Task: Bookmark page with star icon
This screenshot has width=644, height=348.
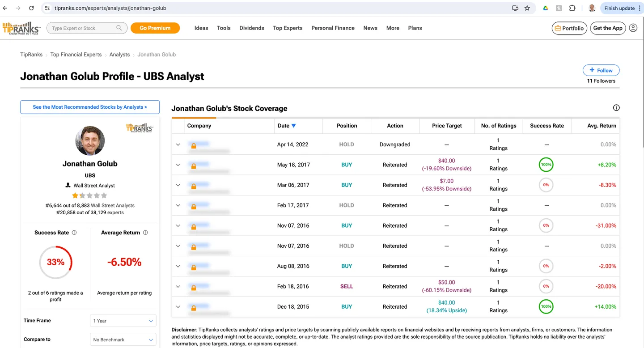Action: 527,8
